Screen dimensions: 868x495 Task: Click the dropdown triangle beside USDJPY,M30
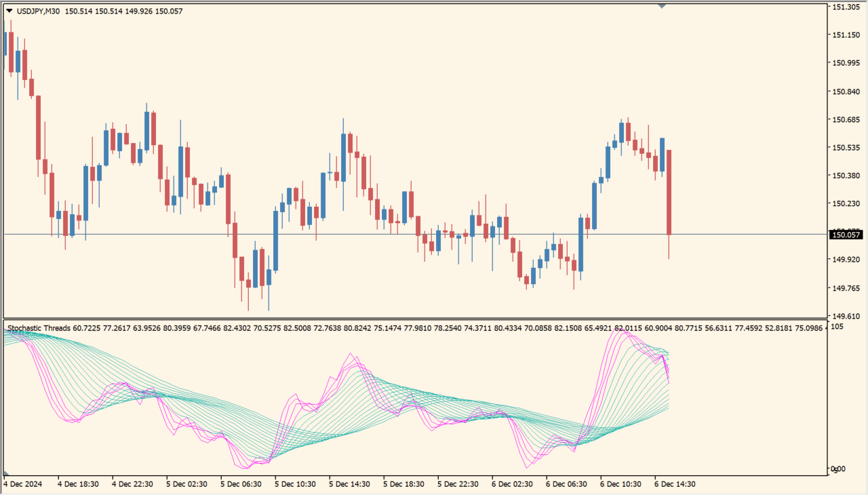pyautogui.click(x=9, y=11)
